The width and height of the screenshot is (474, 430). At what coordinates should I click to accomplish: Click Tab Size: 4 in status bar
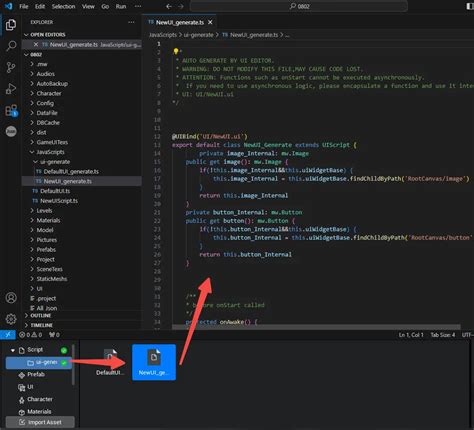[443, 335]
